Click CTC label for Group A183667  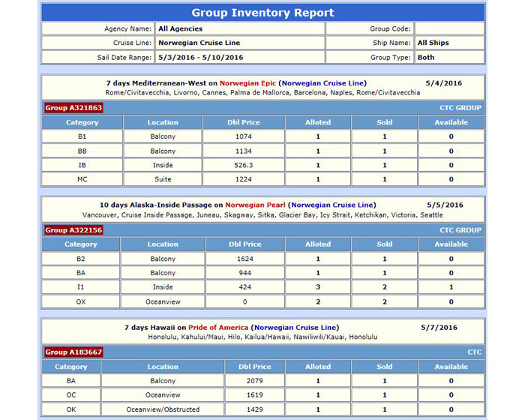coord(475,352)
